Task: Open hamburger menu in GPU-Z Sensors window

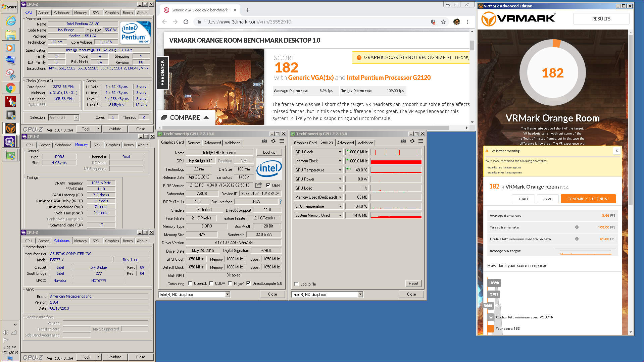Action: pos(420,141)
